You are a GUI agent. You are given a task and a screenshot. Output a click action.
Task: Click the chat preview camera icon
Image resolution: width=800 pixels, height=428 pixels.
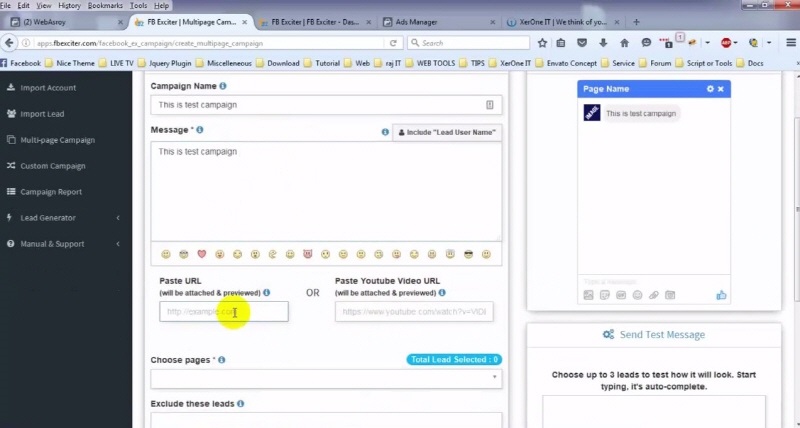point(670,295)
